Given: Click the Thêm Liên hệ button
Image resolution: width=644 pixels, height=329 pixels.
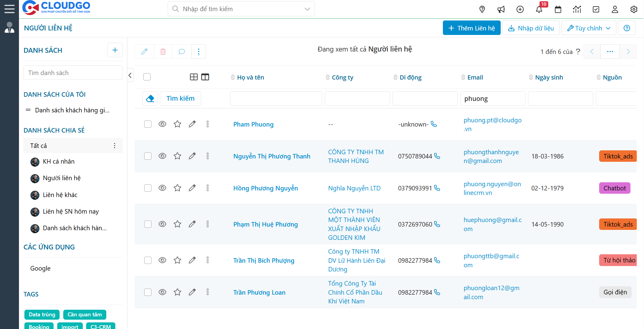Looking at the screenshot, I should tap(471, 28).
